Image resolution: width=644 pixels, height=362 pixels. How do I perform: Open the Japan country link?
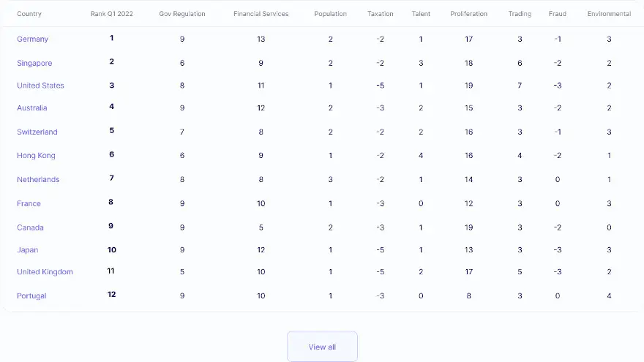pyautogui.click(x=28, y=250)
